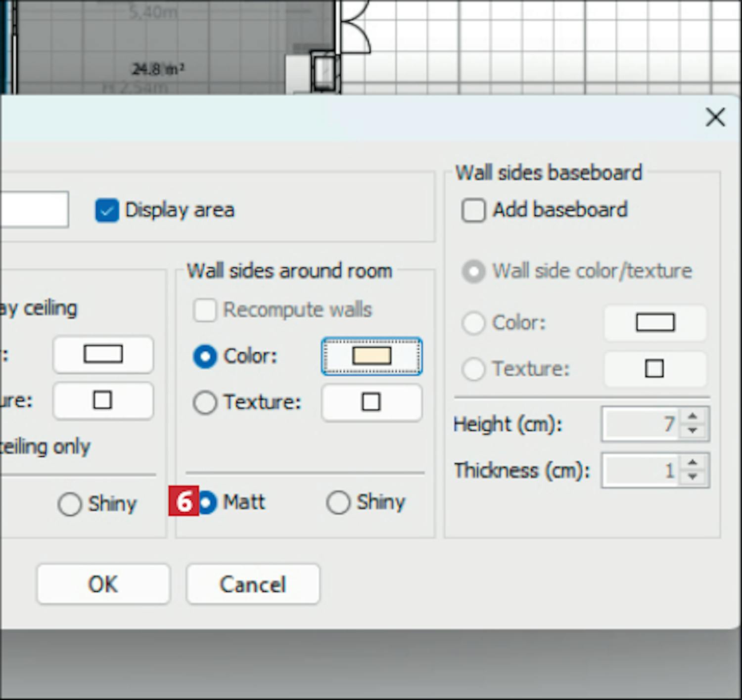
Task: Open the wall sides texture chooser button
Action: (371, 402)
